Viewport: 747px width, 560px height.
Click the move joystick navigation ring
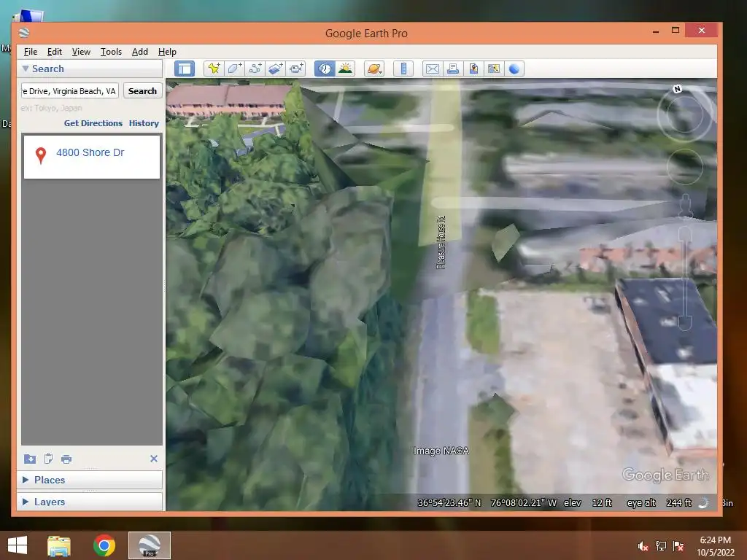pyautogui.click(x=684, y=167)
